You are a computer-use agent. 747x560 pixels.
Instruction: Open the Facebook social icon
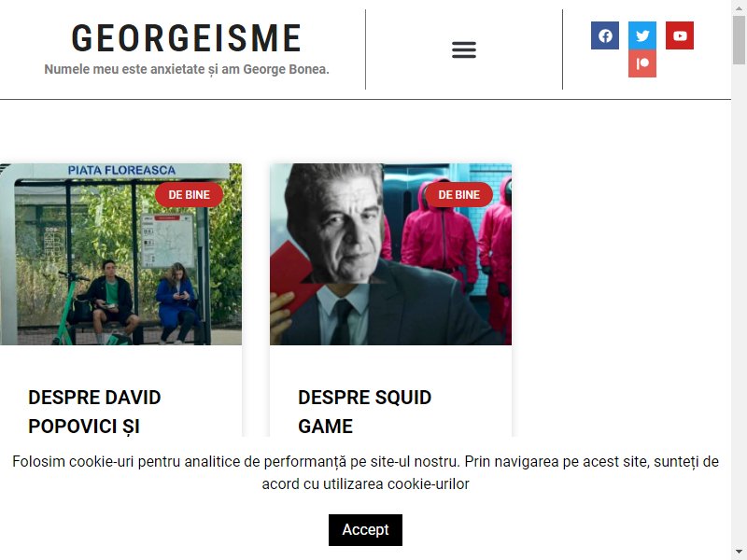pyautogui.click(x=605, y=35)
